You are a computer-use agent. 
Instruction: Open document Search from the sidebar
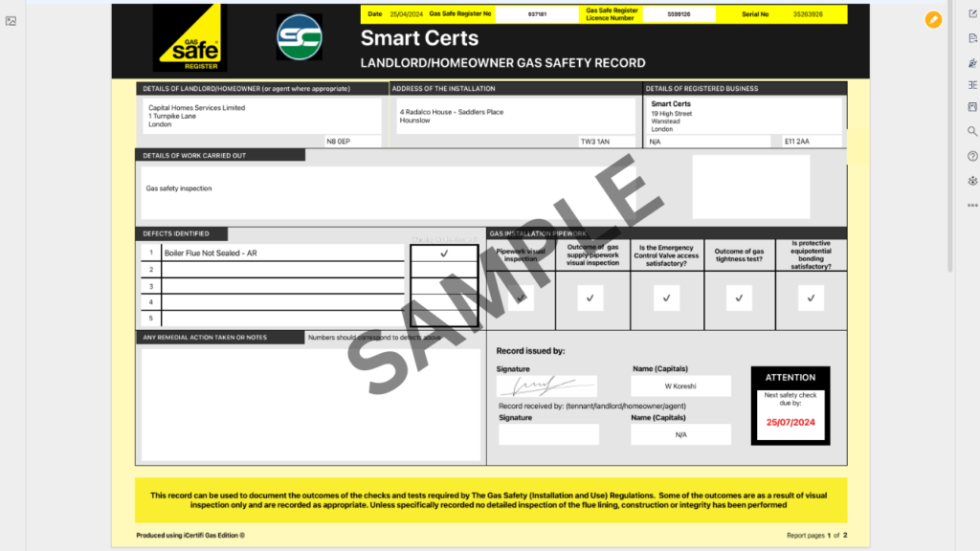(972, 132)
